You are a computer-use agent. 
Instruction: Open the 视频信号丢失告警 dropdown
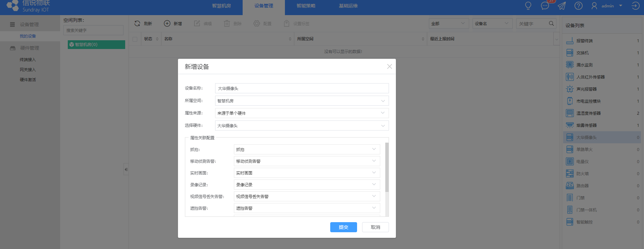(307, 196)
